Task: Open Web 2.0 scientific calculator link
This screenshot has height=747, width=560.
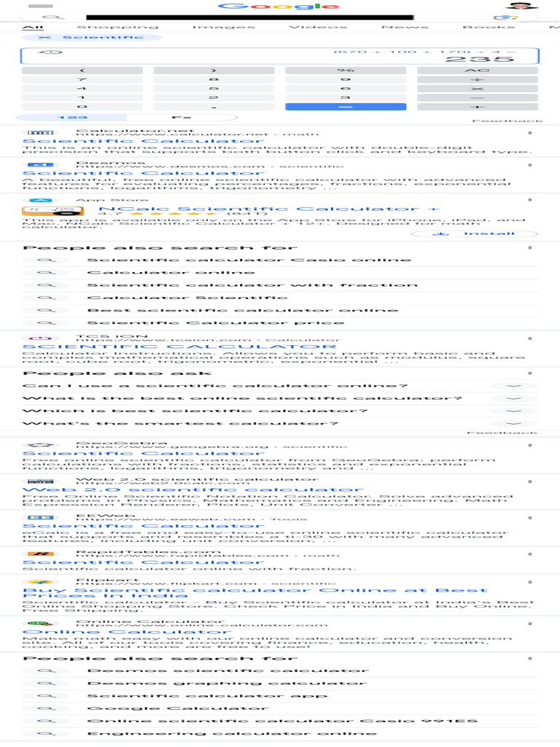Action: tap(192, 489)
